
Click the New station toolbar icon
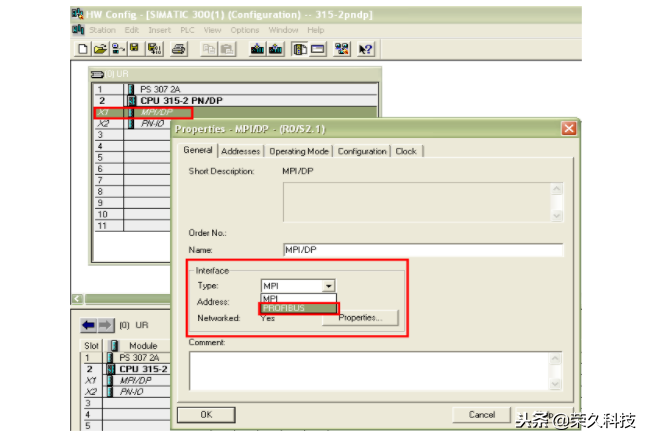[83, 48]
